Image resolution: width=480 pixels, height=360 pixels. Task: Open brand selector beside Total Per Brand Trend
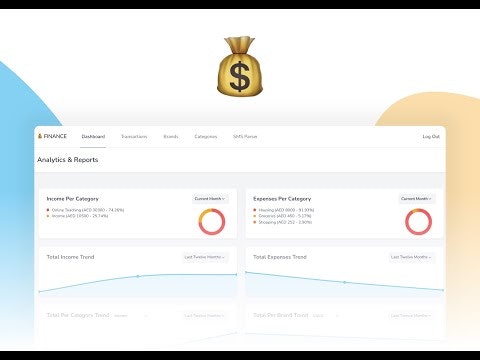click(x=326, y=315)
